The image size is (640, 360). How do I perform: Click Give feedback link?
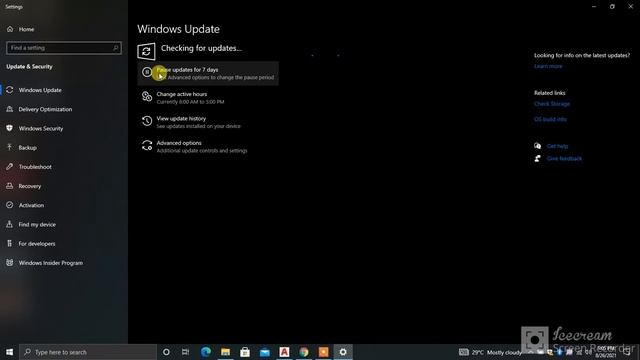click(x=564, y=158)
